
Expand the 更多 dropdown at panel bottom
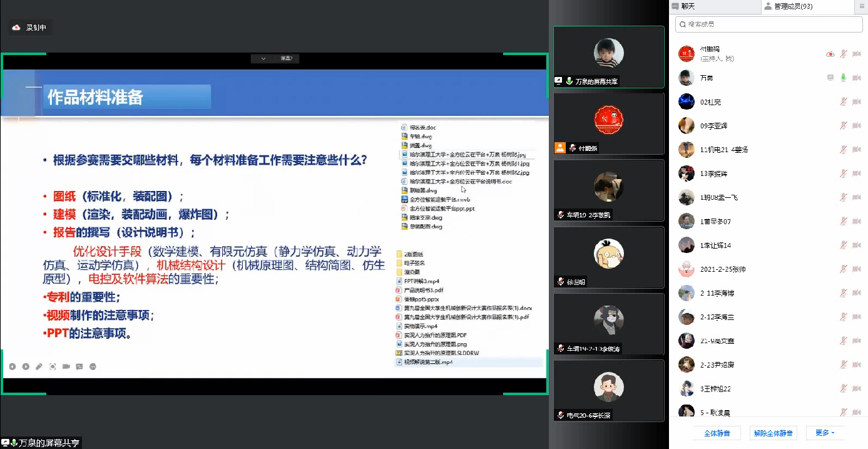point(825,433)
